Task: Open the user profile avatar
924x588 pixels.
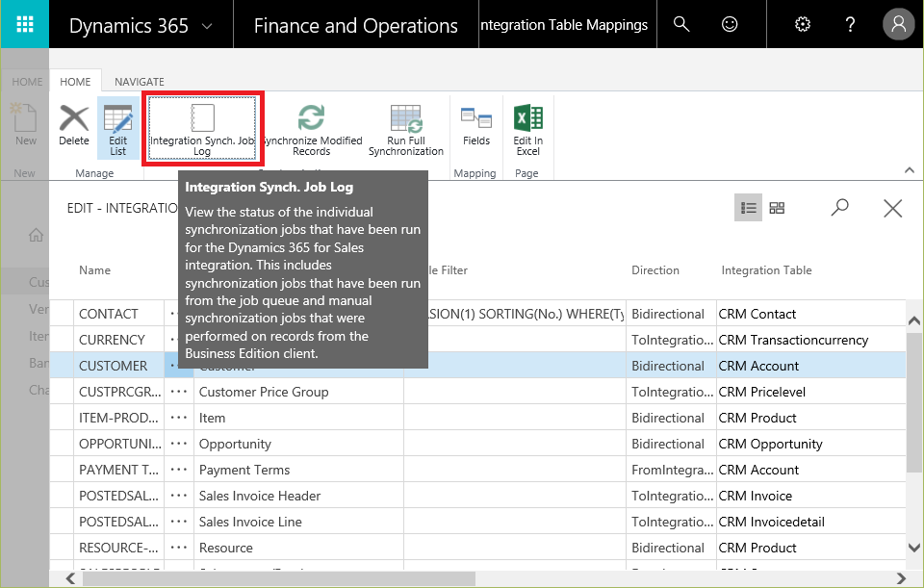Action: point(899,24)
